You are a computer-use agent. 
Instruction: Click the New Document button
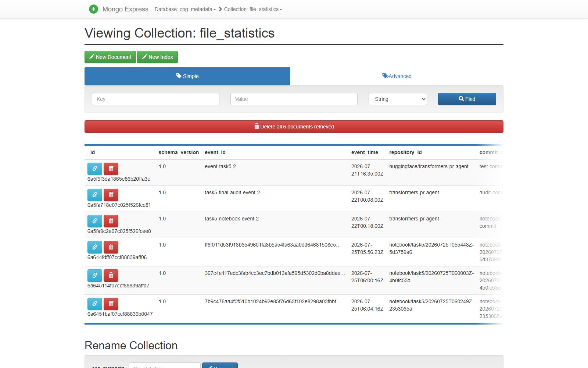tap(110, 57)
